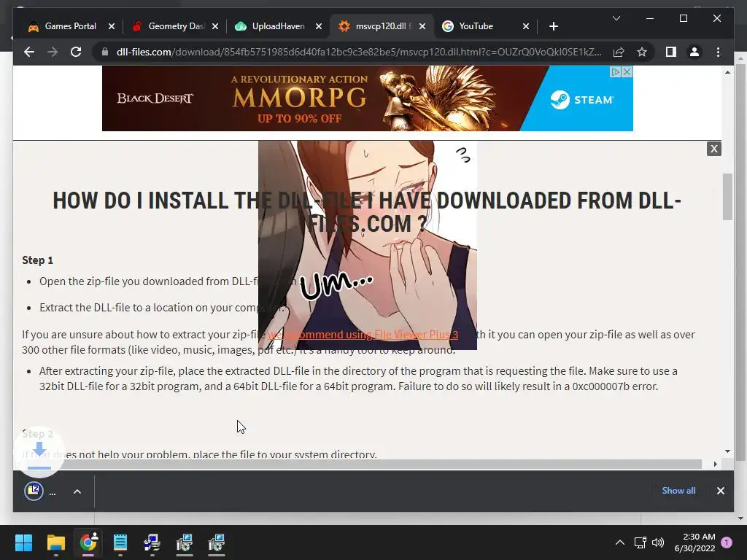747x560 pixels.
Task: View site info via the padlock icon
Action: tap(105, 52)
